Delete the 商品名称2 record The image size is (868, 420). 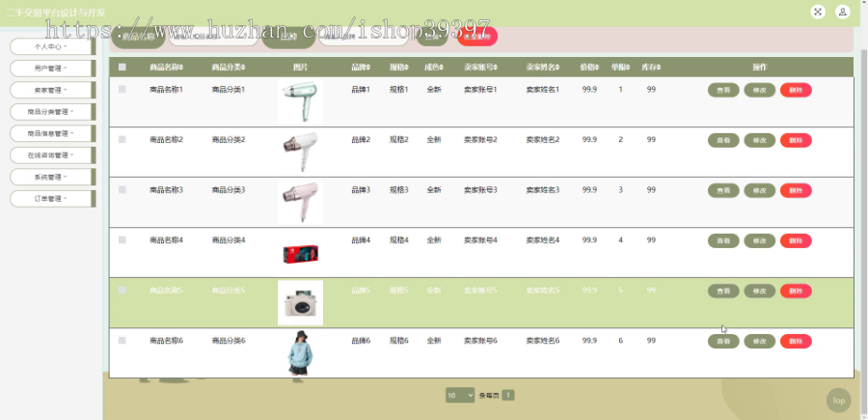click(796, 140)
